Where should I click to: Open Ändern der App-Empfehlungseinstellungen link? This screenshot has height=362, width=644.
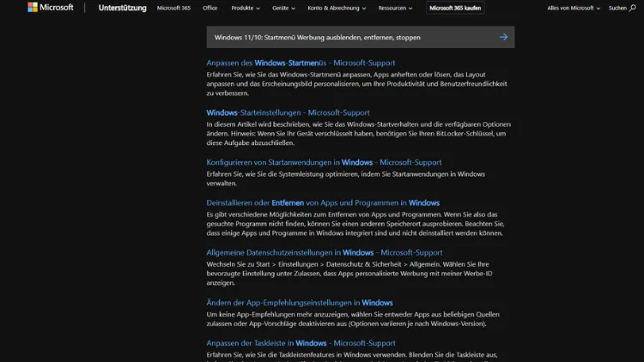[x=300, y=303]
